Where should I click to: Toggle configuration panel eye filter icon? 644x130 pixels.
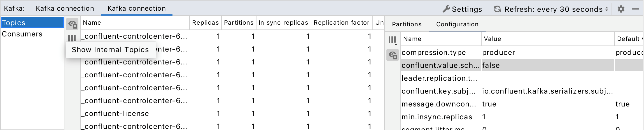pos(393,55)
